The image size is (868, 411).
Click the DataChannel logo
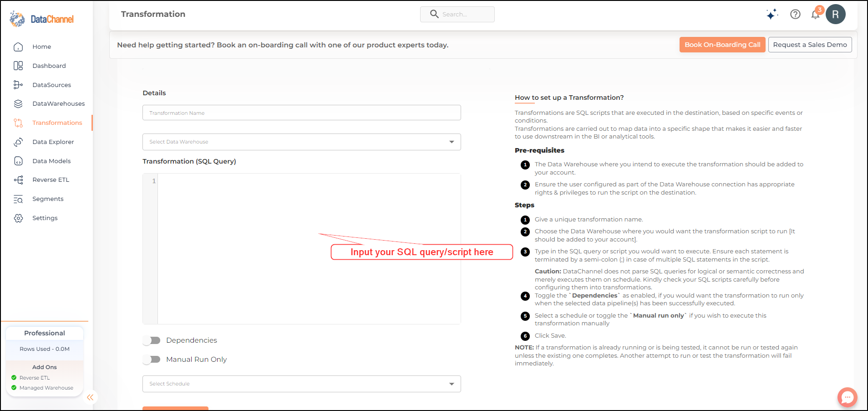42,19
